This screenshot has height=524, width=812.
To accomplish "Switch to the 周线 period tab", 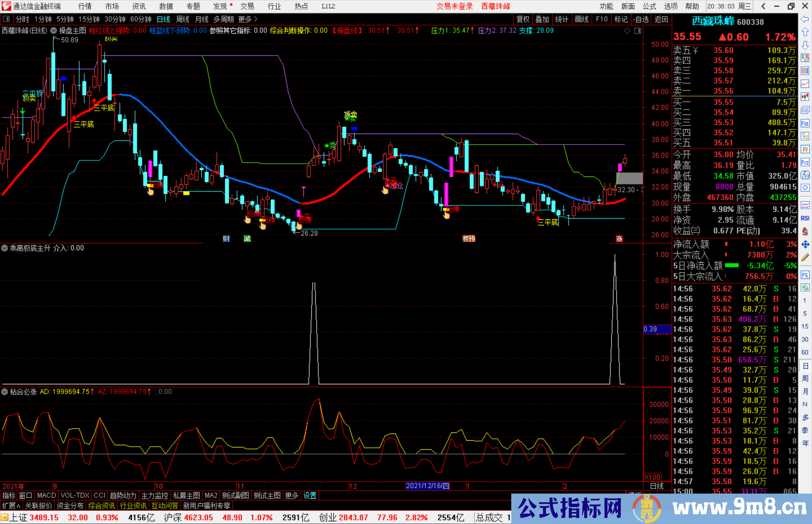I will click(x=183, y=19).
